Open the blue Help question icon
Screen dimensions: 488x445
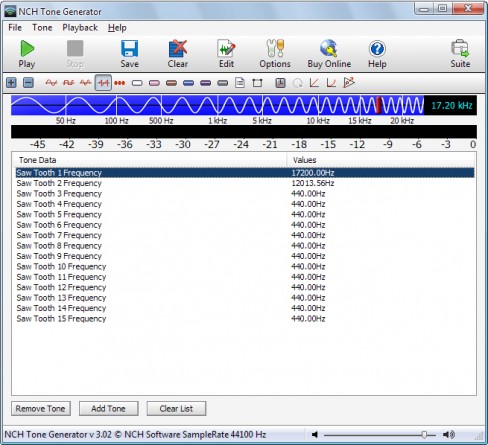coord(377,54)
